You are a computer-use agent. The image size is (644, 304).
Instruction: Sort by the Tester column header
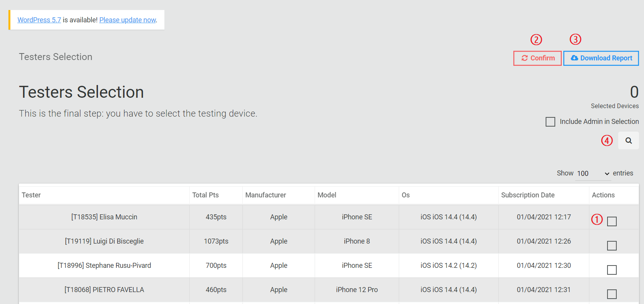click(31, 195)
